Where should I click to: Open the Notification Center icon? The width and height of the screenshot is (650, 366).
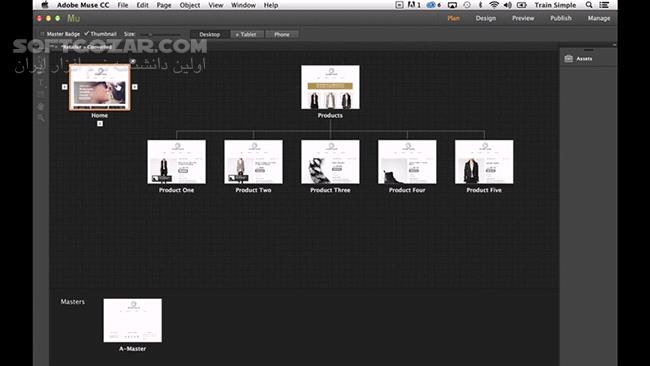[604, 5]
